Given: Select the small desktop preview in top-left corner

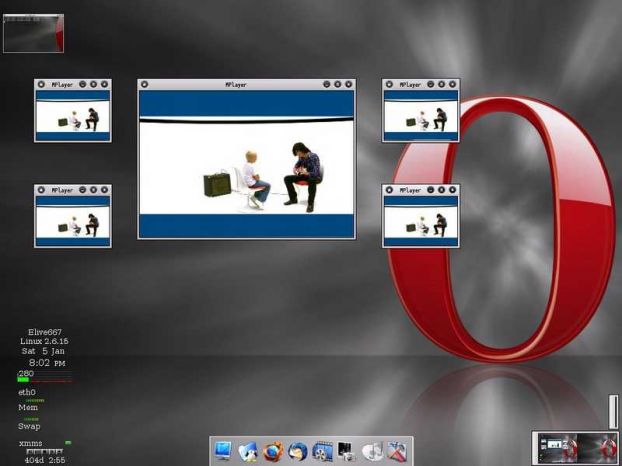Looking at the screenshot, I should [x=33, y=34].
